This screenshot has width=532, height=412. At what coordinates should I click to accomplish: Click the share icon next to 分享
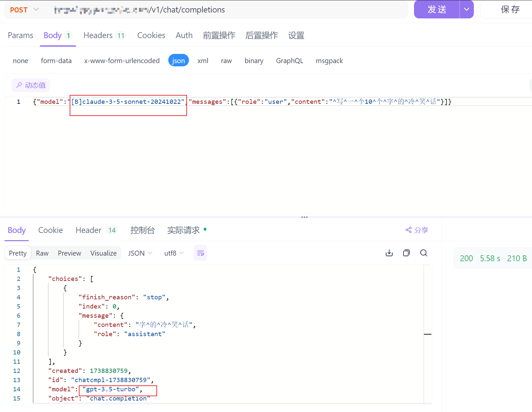point(408,230)
